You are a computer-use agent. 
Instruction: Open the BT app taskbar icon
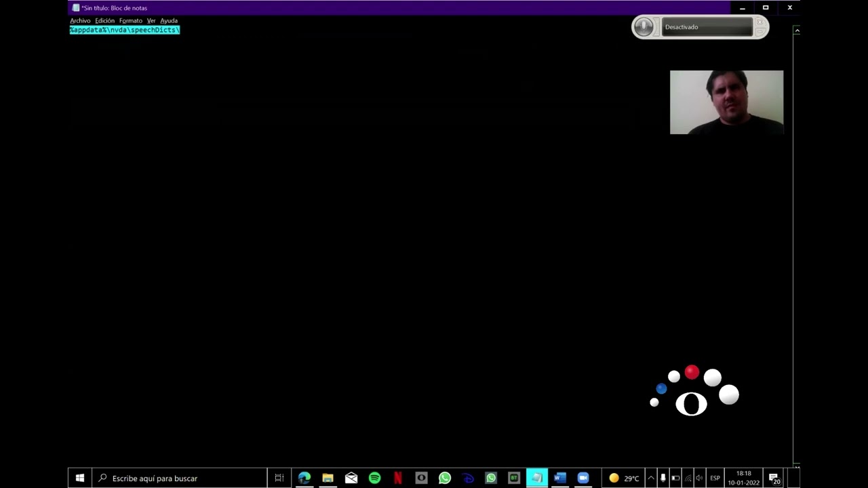coord(514,478)
